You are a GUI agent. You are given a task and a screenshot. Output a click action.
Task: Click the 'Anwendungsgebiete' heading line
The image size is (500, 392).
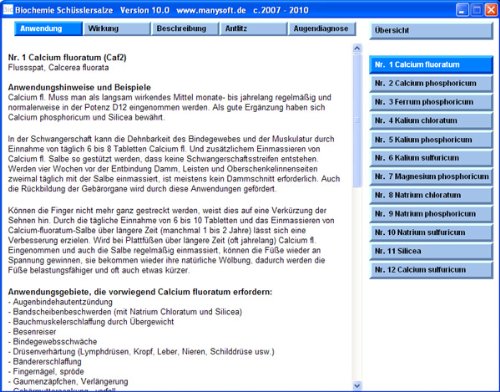(x=140, y=292)
